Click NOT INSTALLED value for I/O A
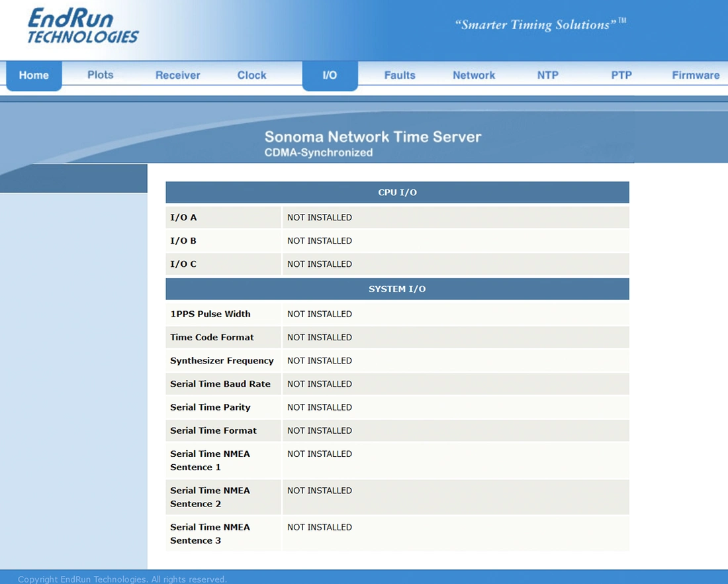The image size is (728, 584). click(x=320, y=217)
